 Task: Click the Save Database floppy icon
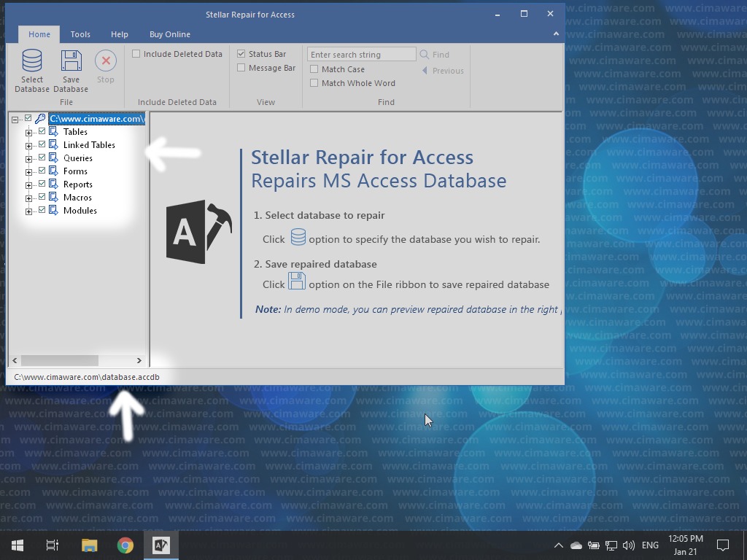pyautogui.click(x=71, y=61)
